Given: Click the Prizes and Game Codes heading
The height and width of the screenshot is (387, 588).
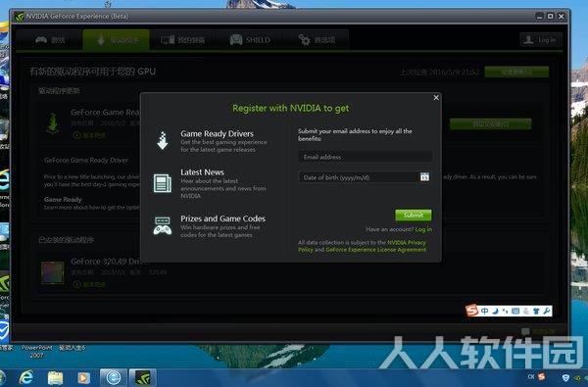Looking at the screenshot, I should tap(222, 218).
